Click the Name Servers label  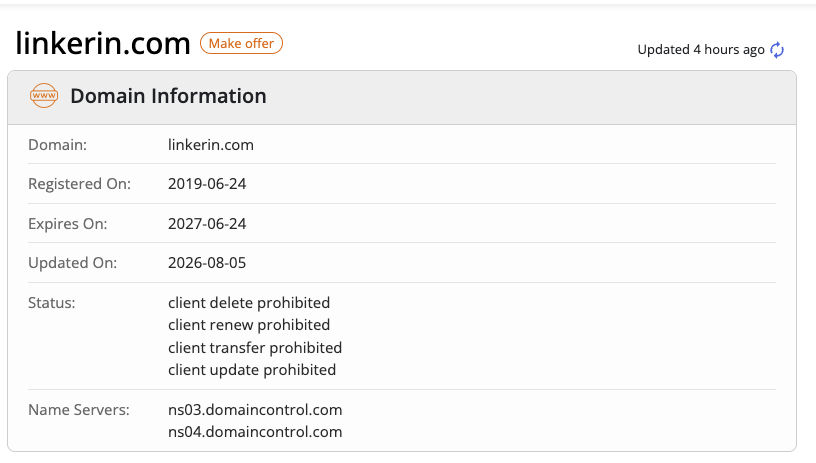pyautogui.click(x=79, y=410)
